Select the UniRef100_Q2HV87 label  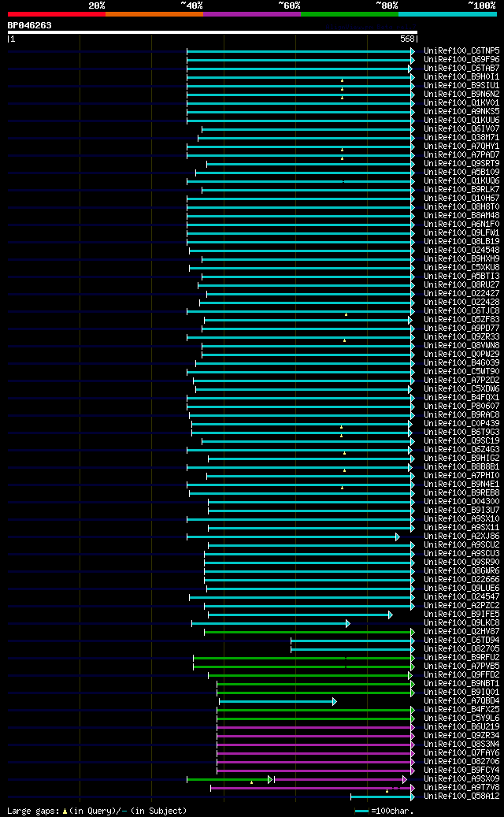[x=461, y=632]
